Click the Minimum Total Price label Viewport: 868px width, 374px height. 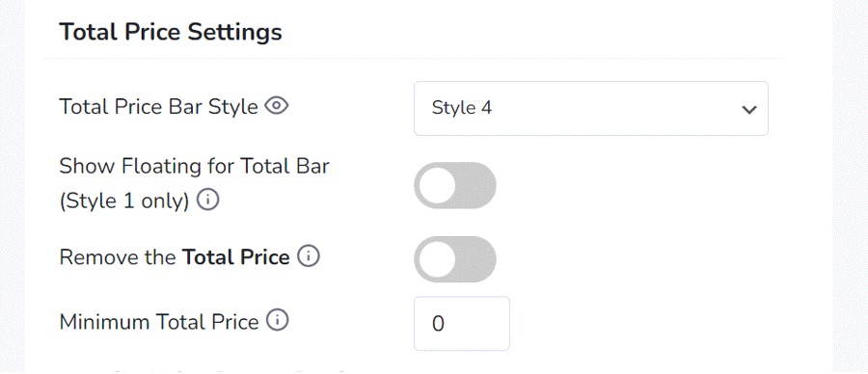pyautogui.click(x=159, y=322)
